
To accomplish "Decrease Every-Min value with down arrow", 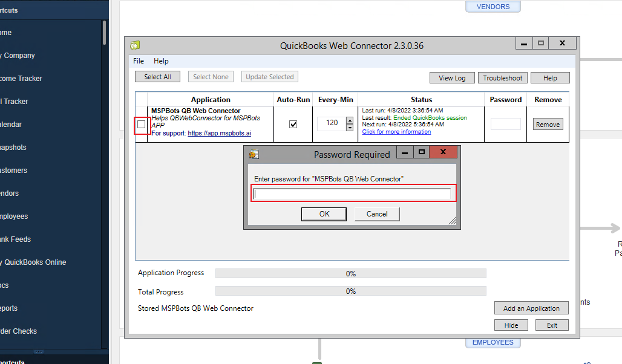I will 349,128.
